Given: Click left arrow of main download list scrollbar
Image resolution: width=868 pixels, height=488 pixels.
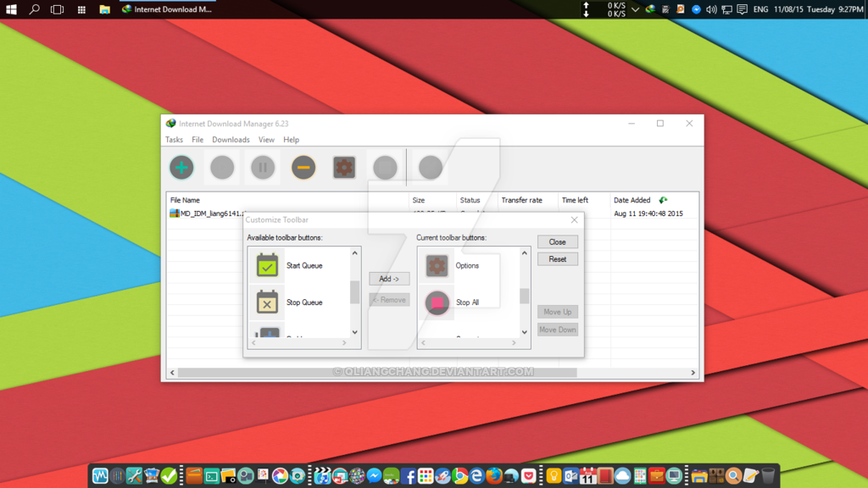Looking at the screenshot, I should coord(172,373).
